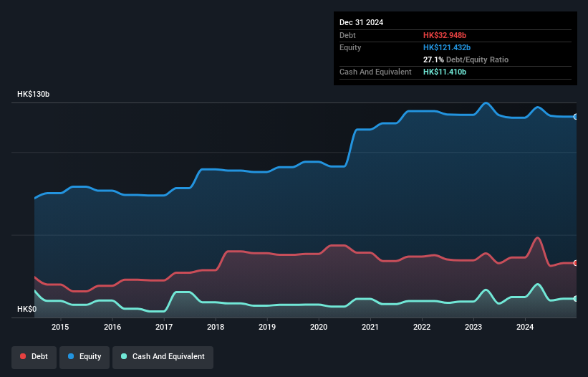Image resolution: width=588 pixels, height=377 pixels.
Task: Click the HK$0 axis label
Action: 27,309
